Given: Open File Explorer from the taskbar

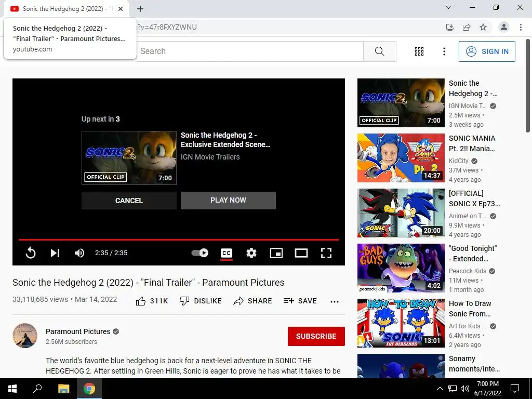Looking at the screenshot, I should pos(63,389).
